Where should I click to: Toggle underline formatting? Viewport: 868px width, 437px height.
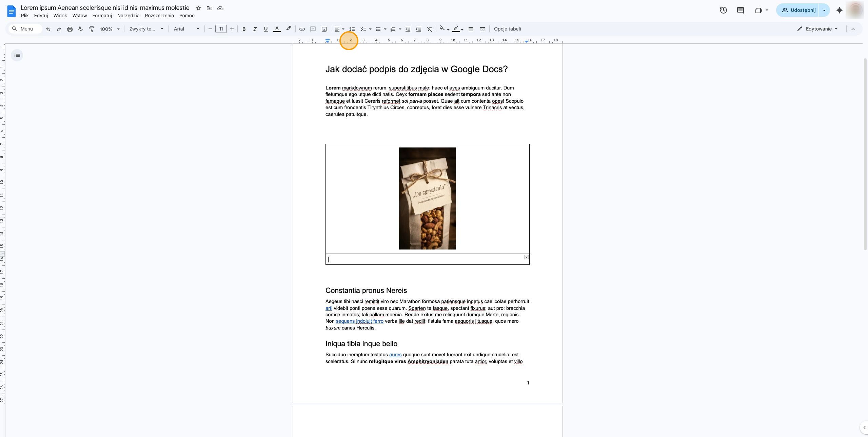tap(266, 29)
